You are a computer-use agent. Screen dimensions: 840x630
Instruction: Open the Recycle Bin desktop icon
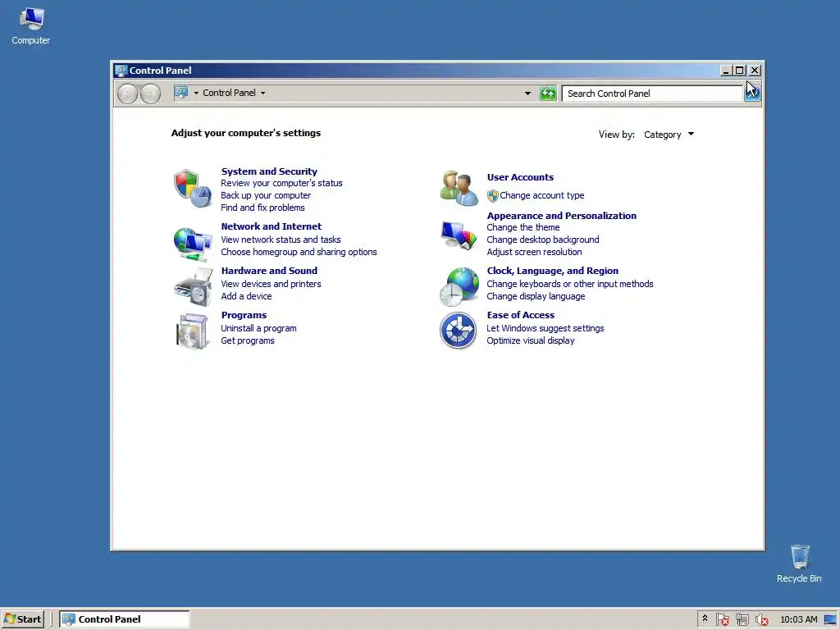pos(799,564)
